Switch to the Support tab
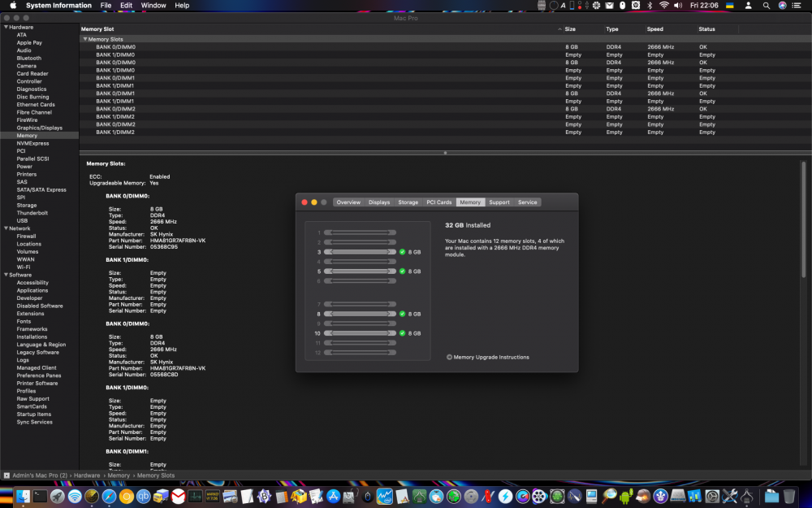 tap(499, 202)
